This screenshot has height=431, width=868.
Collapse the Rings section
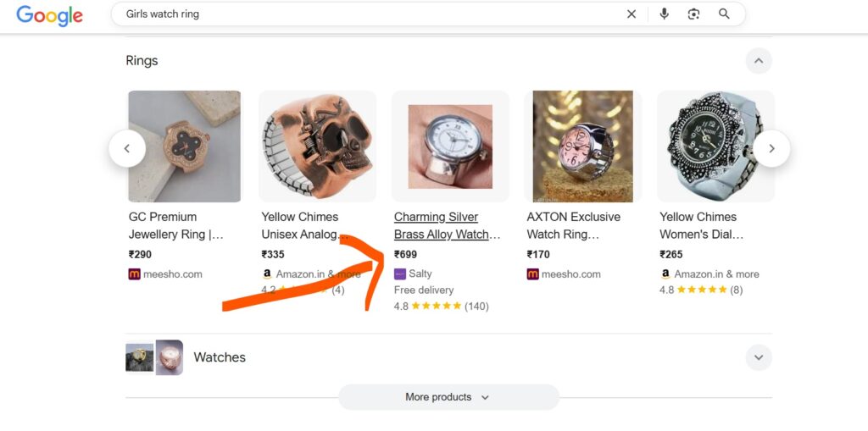coord(759,61)
